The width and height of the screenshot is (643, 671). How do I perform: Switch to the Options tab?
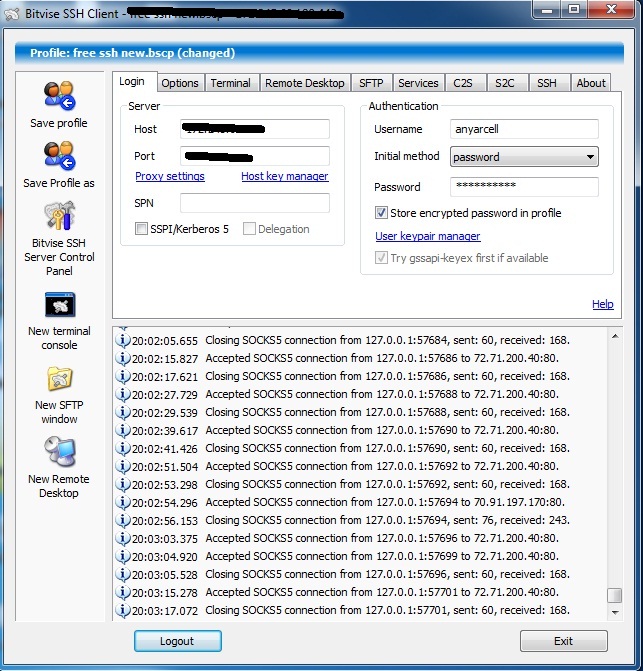(x=180, y=83)
